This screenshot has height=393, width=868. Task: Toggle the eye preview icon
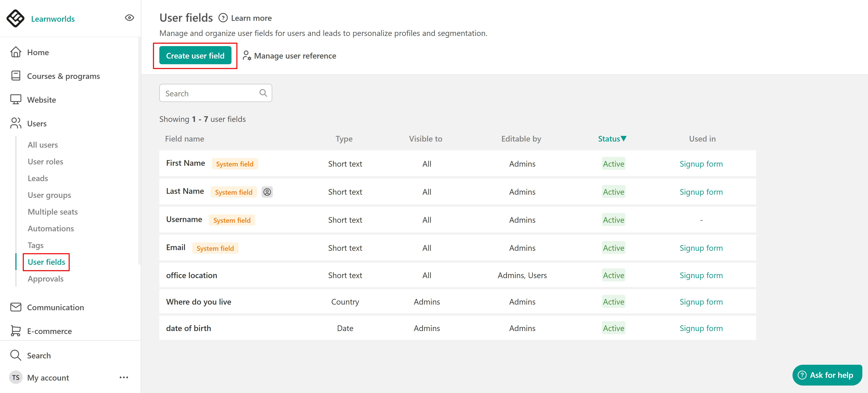point(129,18)
